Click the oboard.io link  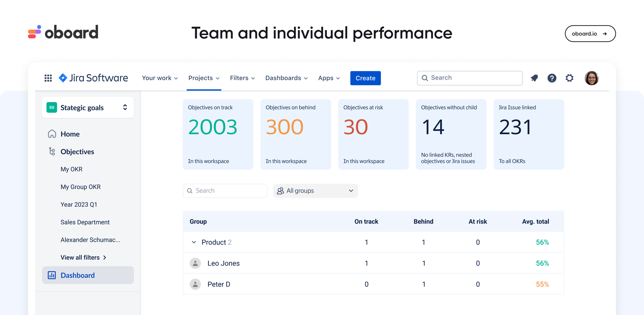click(x=590, y=34)
